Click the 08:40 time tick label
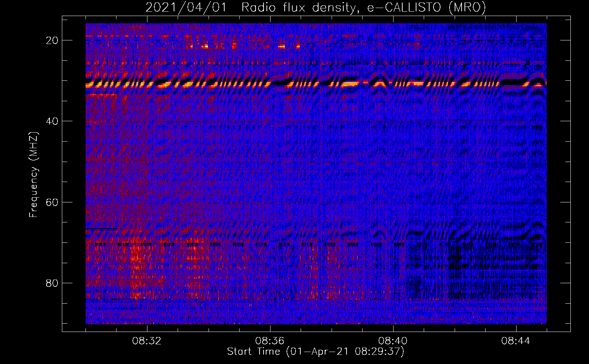Screen dimensions: 589x364 point(393,341)
